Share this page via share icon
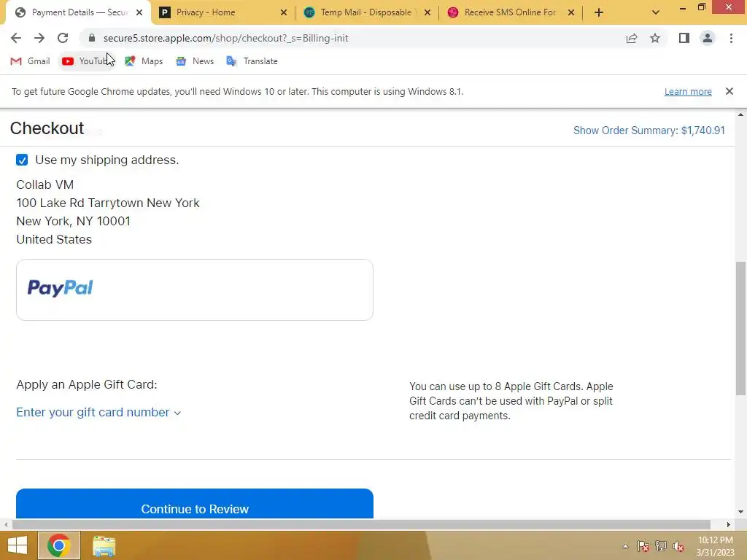The image size is (747, 560). (x=632, y=38)
